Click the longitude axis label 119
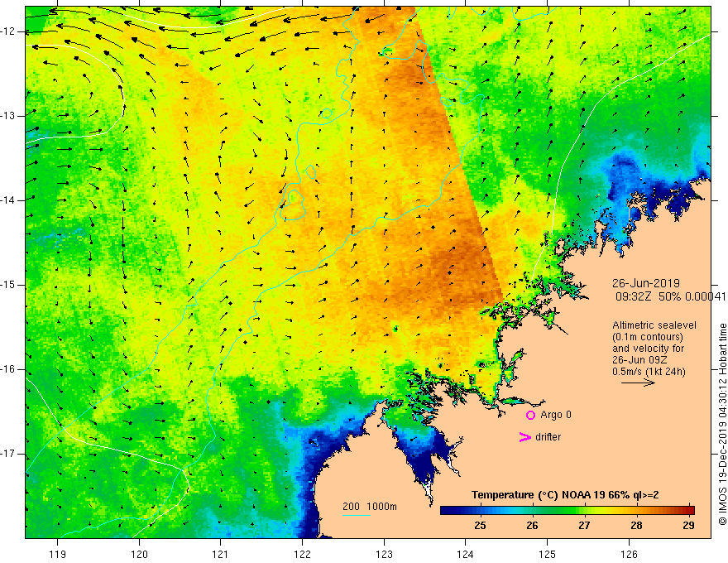Image resolution: width=728 pixels, height=563 pixels. 58,554
